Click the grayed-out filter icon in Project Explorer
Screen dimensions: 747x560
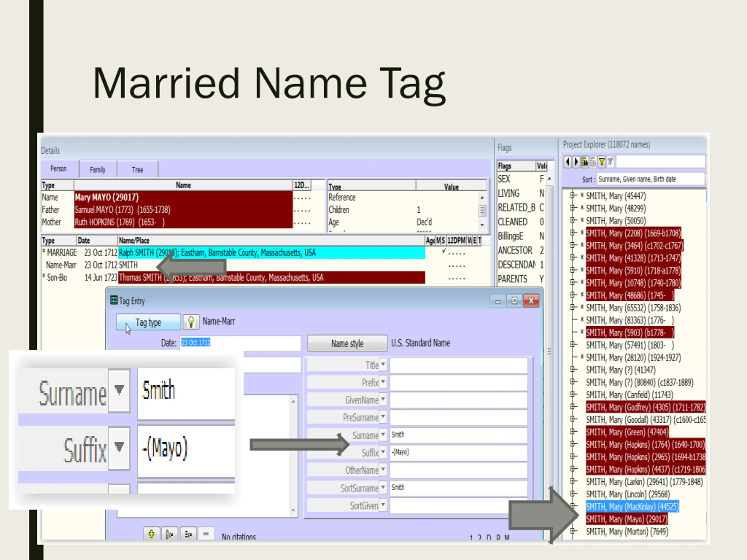pos(610,162)
